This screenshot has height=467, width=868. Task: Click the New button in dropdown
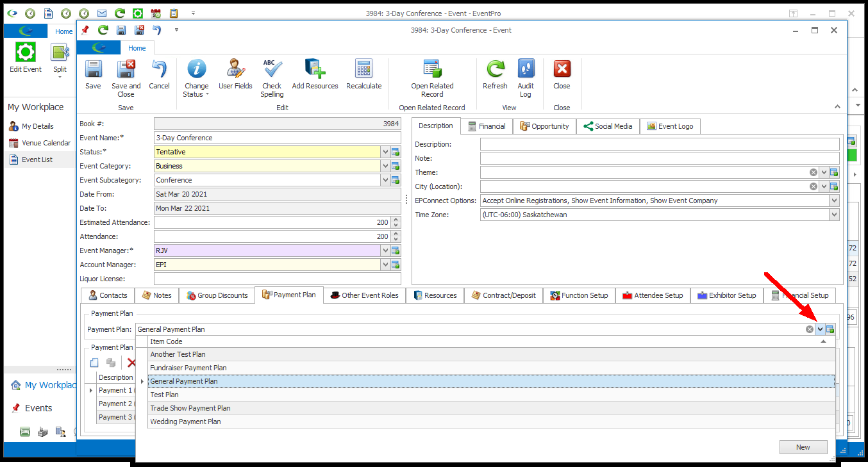pos(803,447)
